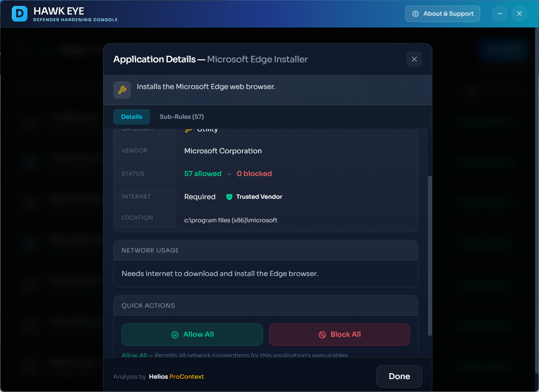Click the 'Application Details — Microsoft Edge Installer' title
539x392 pixels.
(211, 59)
